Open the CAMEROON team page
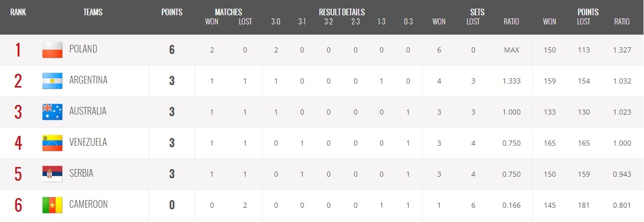This screenshot has width=644, height=222. click(88, 205)
